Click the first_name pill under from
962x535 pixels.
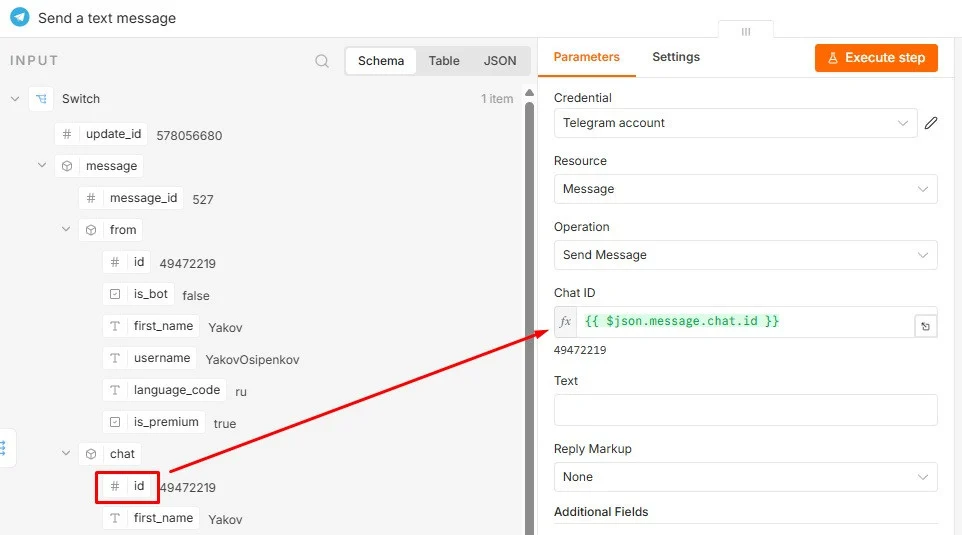pyautogui.click(x=151, y=326)
